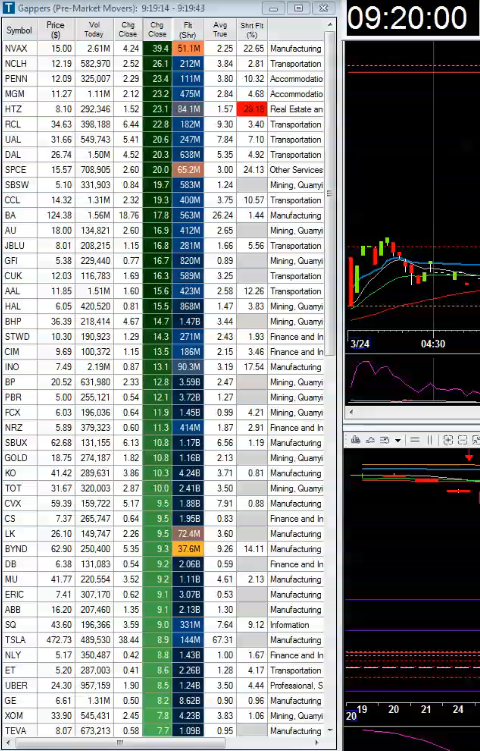Select TEVA symbol row

(x=163, y=731)
